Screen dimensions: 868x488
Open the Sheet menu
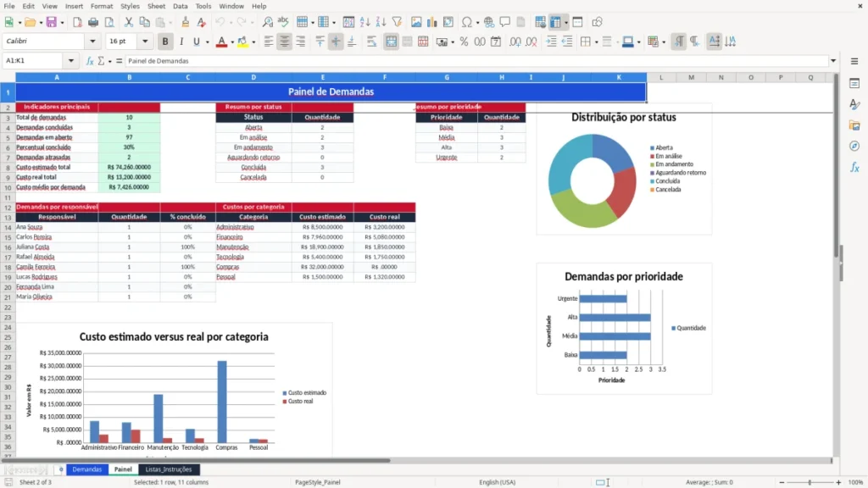click(x=156, y=6)
